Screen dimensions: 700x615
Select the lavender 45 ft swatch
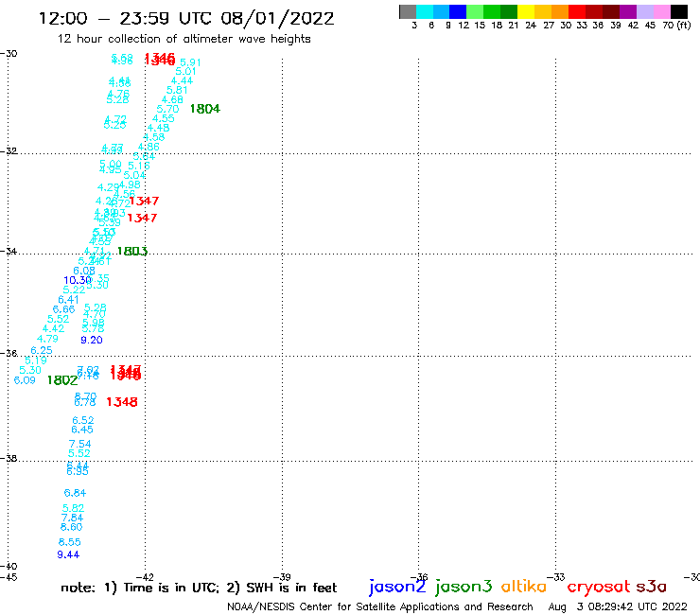tap(645, 11)
